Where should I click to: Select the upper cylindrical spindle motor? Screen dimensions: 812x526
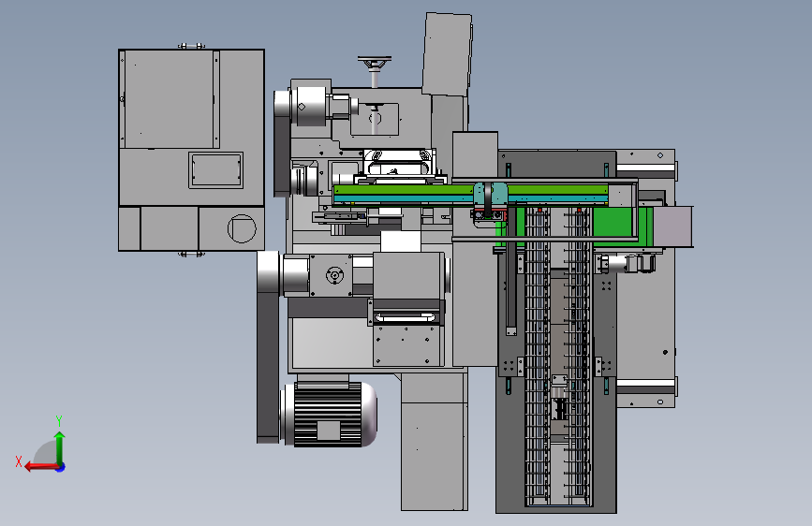309,106
